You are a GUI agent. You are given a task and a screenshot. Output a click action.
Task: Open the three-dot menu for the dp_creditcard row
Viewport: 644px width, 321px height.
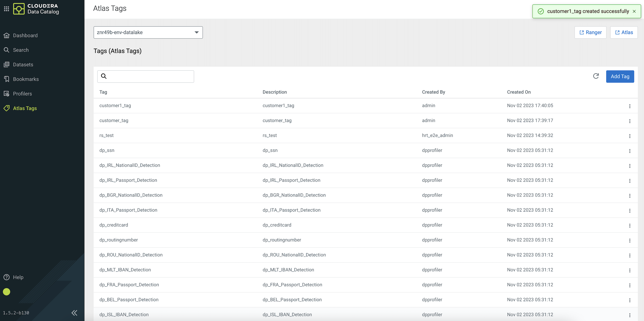pyautogui.click(x=630, y=225)
